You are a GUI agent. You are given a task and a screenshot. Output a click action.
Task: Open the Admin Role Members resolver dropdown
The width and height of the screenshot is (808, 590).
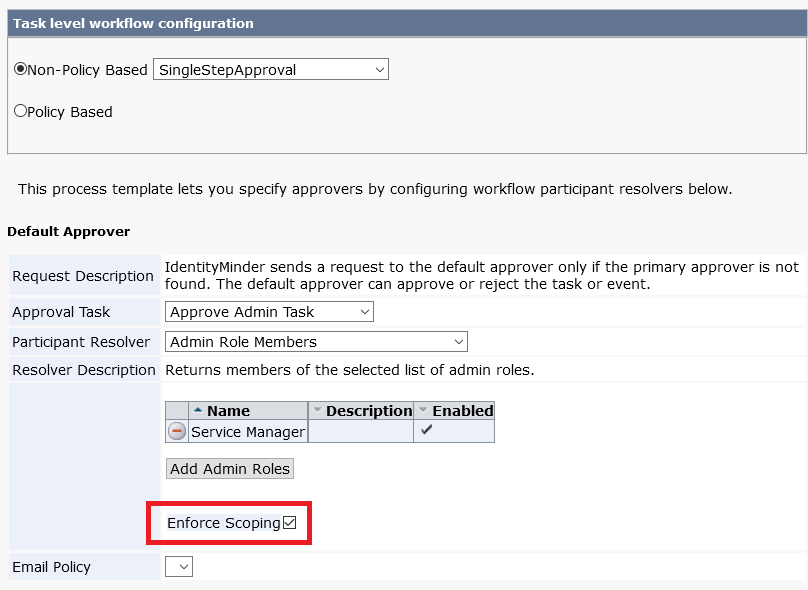pyautogui.click(x=316, y=342)
